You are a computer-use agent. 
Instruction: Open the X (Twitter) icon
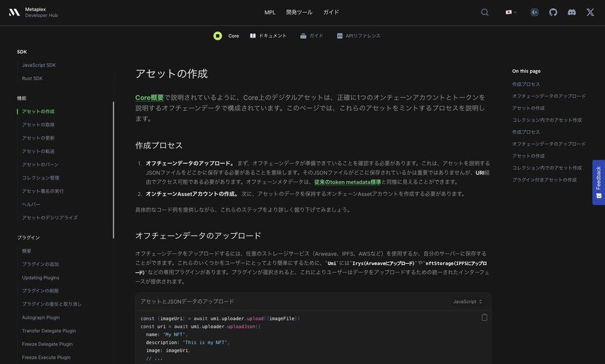click(x=590, y=12)
